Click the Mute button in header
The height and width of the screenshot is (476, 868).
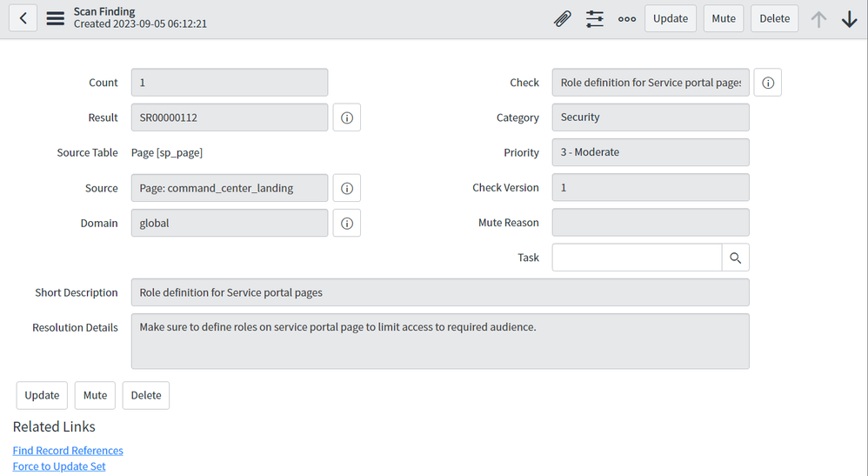coord(724,18)
